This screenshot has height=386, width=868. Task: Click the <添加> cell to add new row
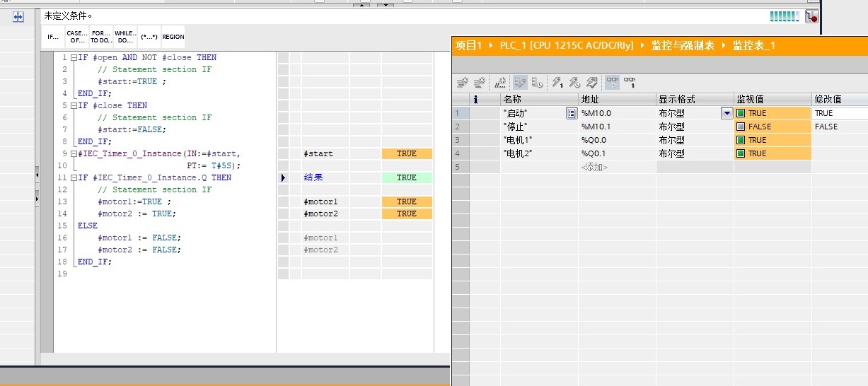(x=594, y=167)
